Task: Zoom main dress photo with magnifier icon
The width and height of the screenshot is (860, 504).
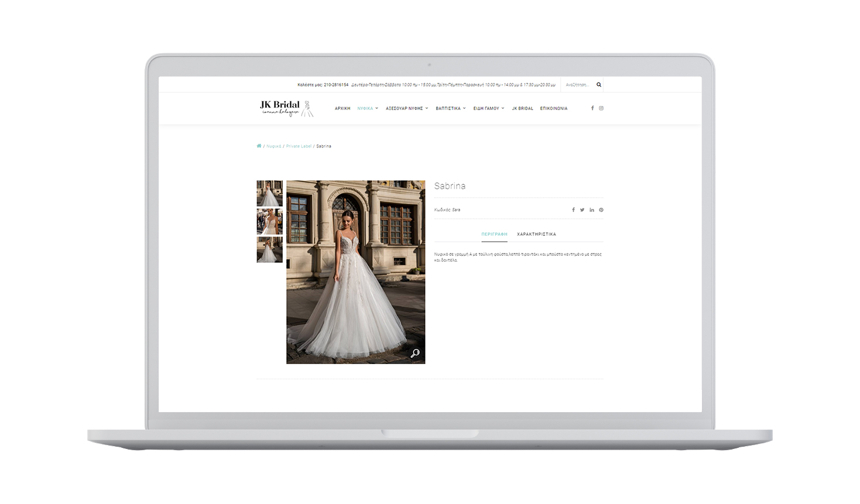Action: coord(415,353)
